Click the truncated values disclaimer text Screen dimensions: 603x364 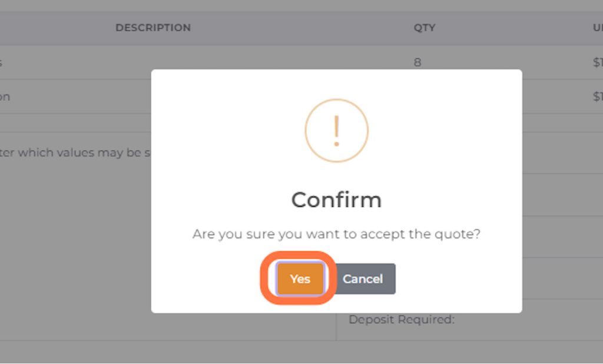tap(77, 152)
